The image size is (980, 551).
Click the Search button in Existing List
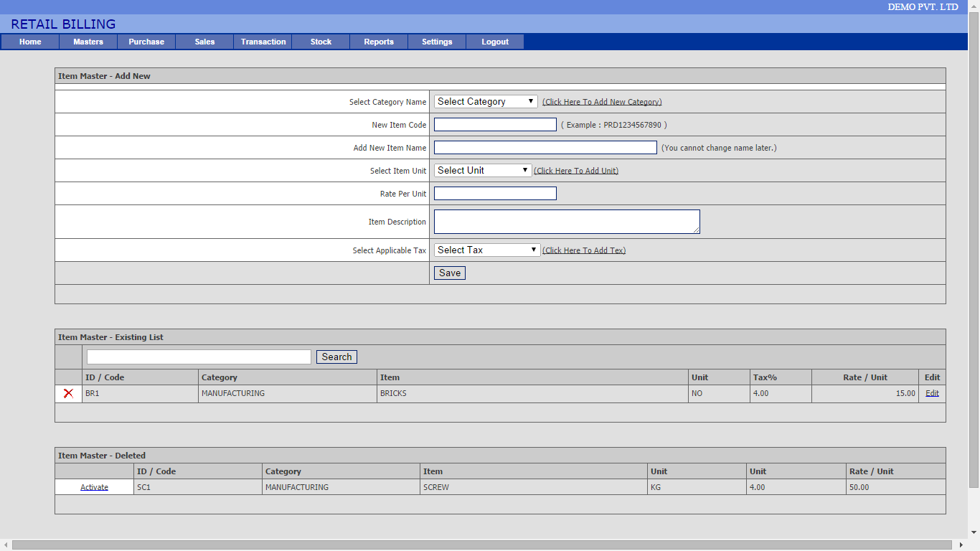[336, 357]
